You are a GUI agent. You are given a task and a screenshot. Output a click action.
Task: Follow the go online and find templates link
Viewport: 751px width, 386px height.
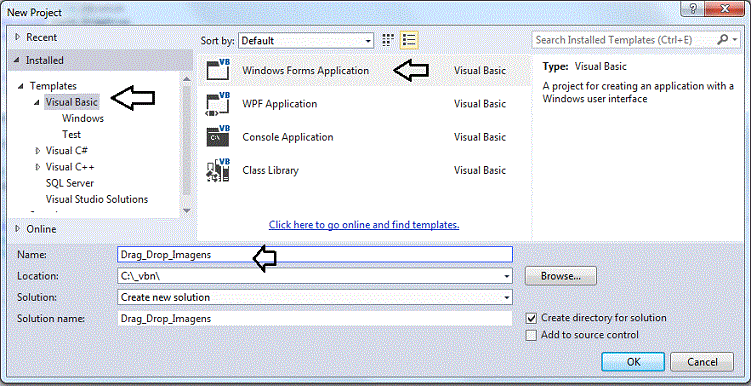pyautogui.click(x=364, y=225)
